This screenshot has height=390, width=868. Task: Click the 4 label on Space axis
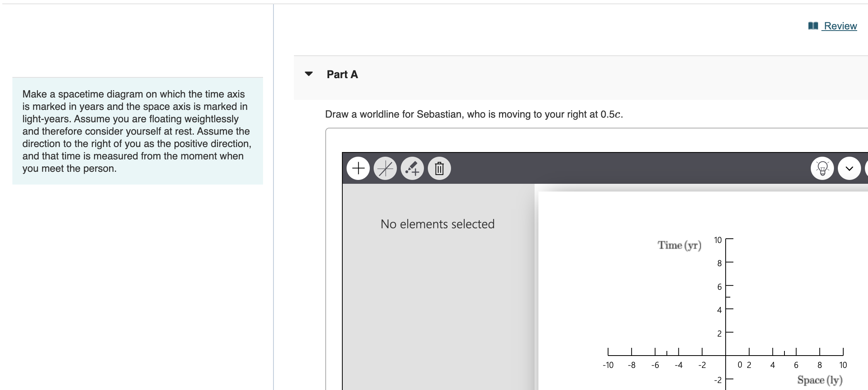click(x=772, y=365)
